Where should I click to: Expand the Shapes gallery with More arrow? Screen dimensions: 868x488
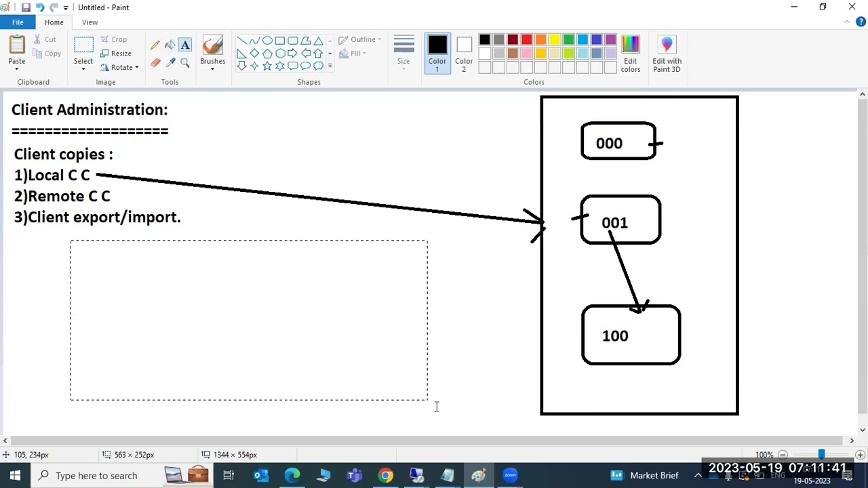[330, 66]
